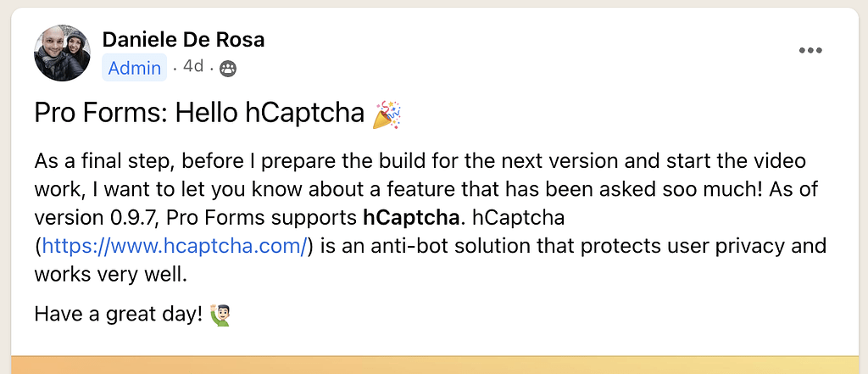The width and height of the screenshot is (868, 374).
Task: Click the "works very well." closing line
Action: (x=109, y=275)
